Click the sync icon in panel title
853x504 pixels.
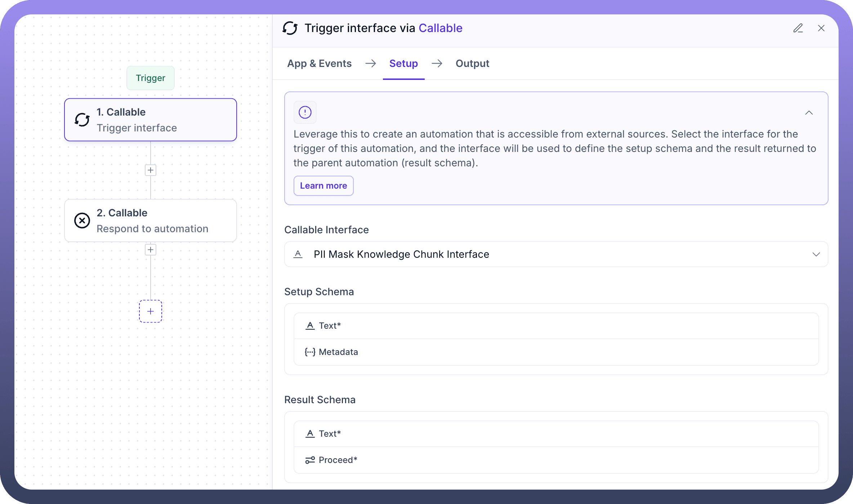click(290, 28)
